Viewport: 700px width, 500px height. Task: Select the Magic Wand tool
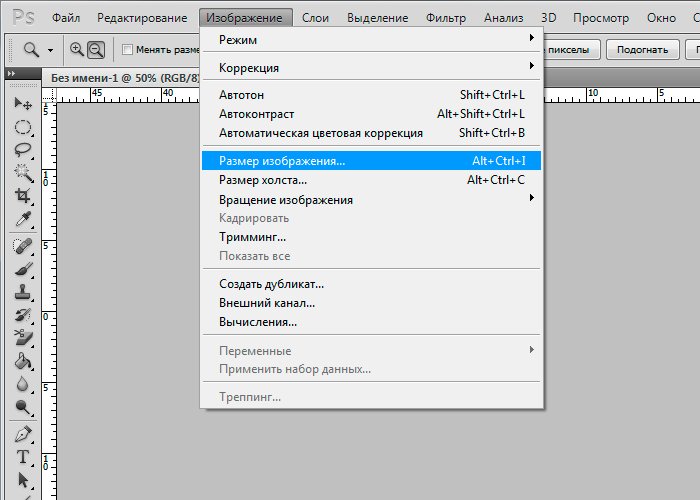[23, 173]
